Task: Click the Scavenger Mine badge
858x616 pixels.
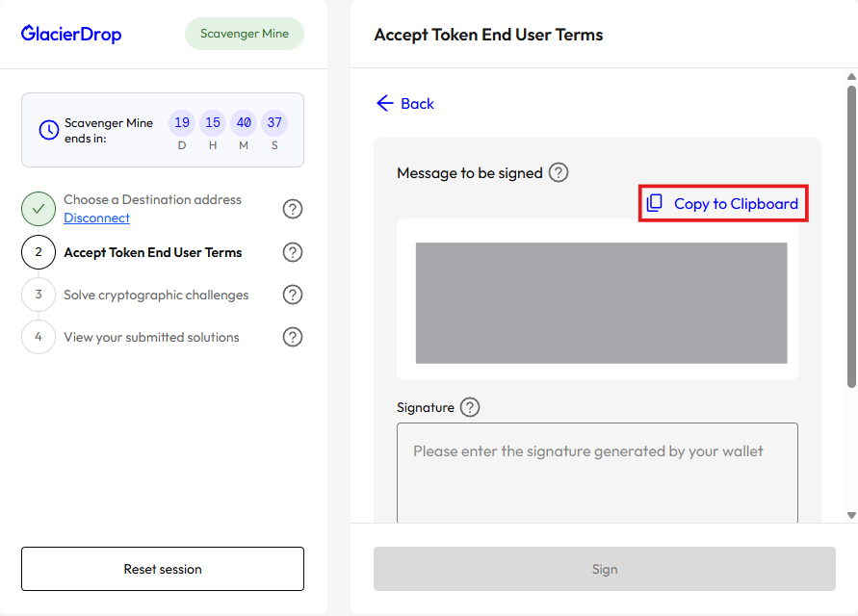Action: tap(245, 34)
